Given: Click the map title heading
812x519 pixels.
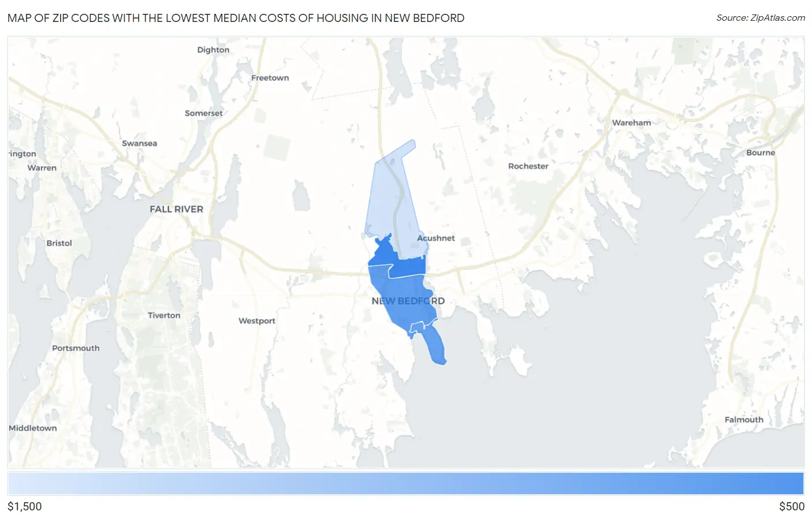Looking at the screenshot, I should (236, 18).
